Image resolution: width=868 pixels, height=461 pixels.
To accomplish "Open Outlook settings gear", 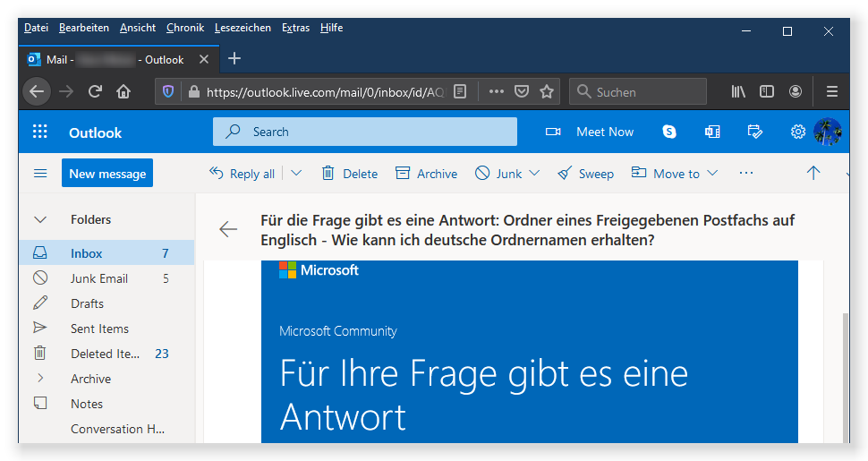I will click(x=797, y=132).
